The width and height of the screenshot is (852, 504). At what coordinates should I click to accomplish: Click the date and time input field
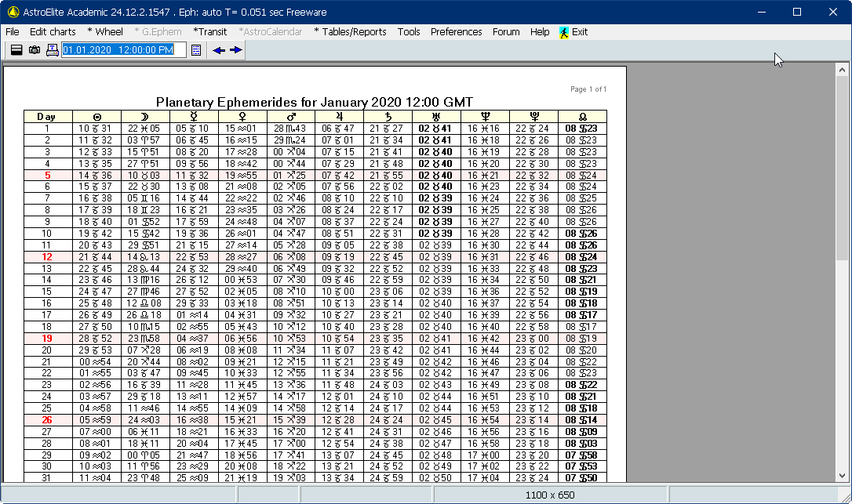124,50
